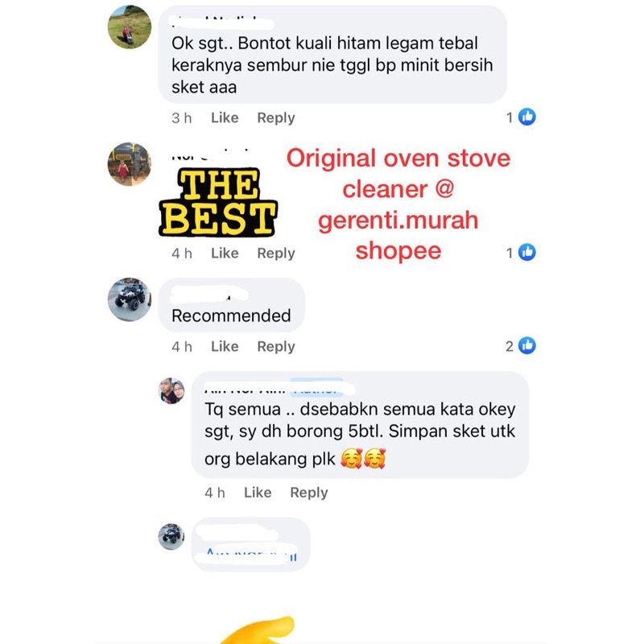
Task: Like the Recommended comment
Action: pos(225,347)
